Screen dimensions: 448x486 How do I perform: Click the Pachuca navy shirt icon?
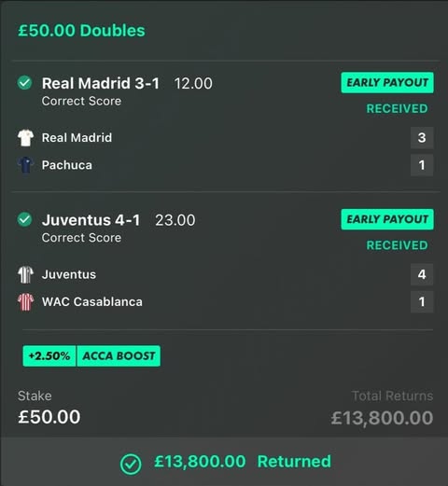[25, 165]
